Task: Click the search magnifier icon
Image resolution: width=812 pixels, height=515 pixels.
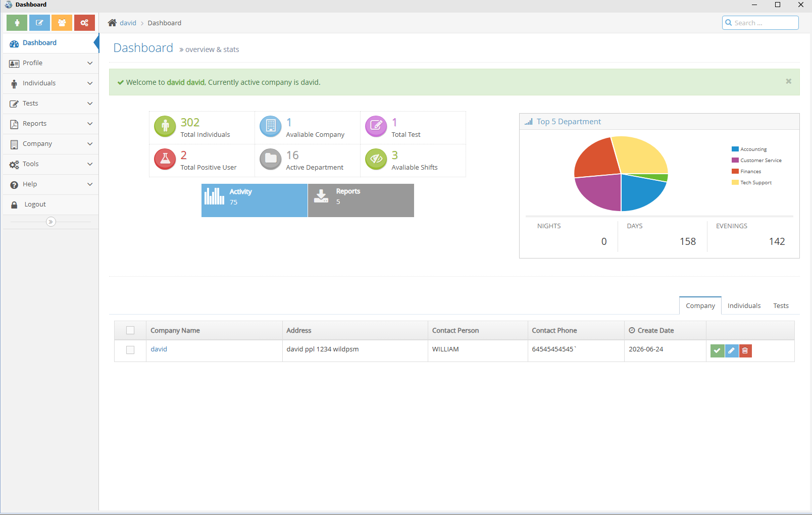Action: 729,23
